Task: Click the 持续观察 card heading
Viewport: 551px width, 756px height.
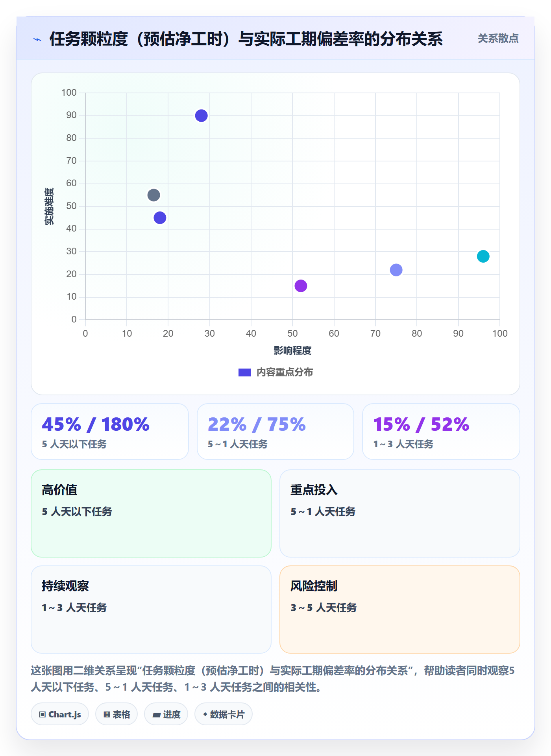Action: pyautogui.click(x=65, y=586)
